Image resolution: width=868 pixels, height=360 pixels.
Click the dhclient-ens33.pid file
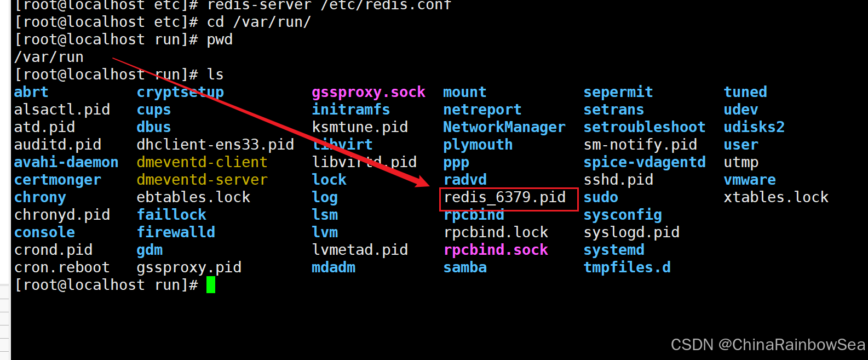[x=215, y=145]
